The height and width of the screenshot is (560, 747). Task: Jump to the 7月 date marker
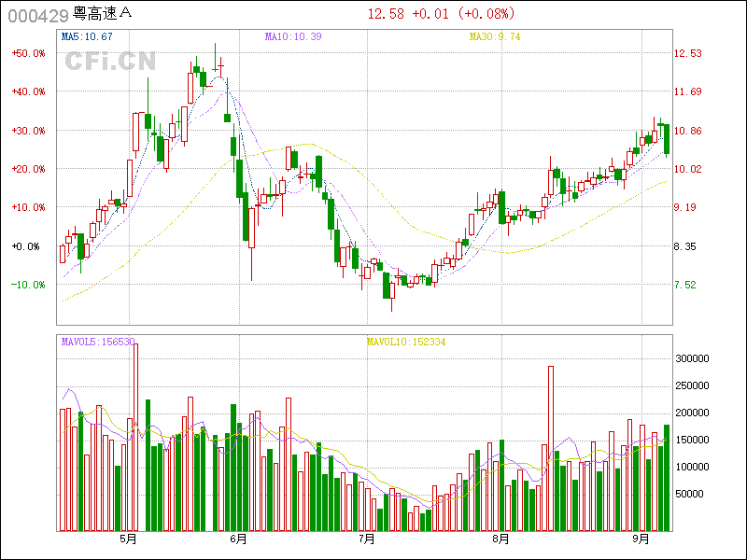[x=367, y=539]
